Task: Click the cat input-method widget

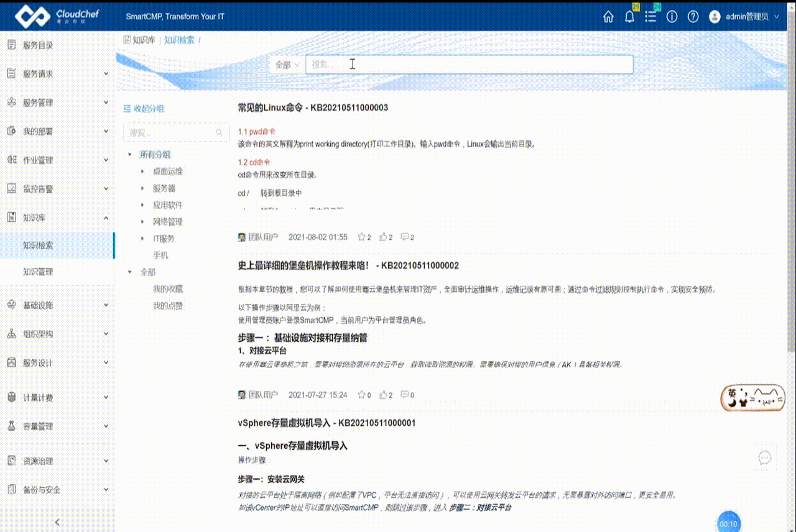Action: point(753,398)
